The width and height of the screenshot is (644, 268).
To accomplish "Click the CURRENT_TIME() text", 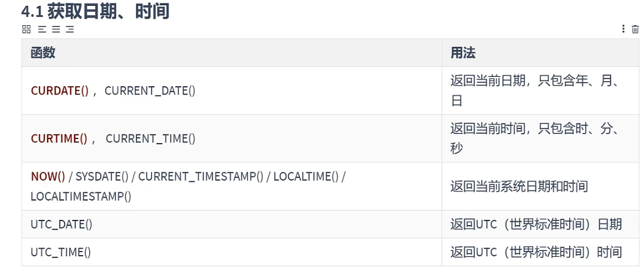I will point(150,139).
